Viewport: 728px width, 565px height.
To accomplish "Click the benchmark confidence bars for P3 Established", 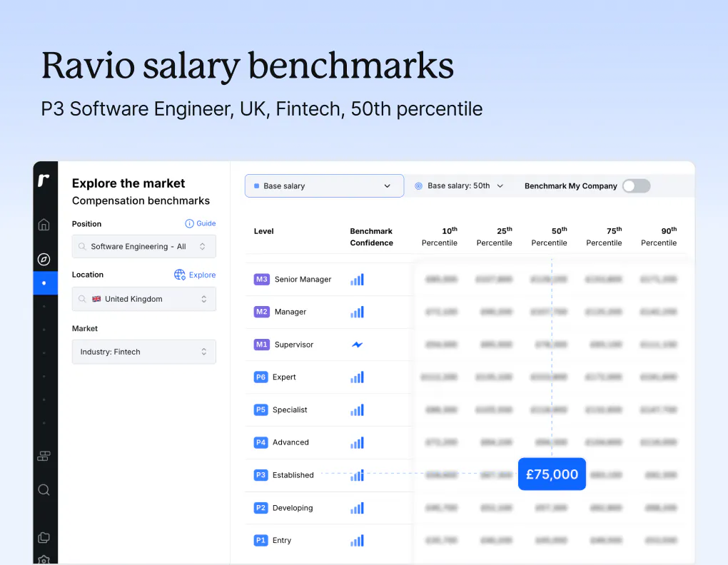I will point(357,474).
